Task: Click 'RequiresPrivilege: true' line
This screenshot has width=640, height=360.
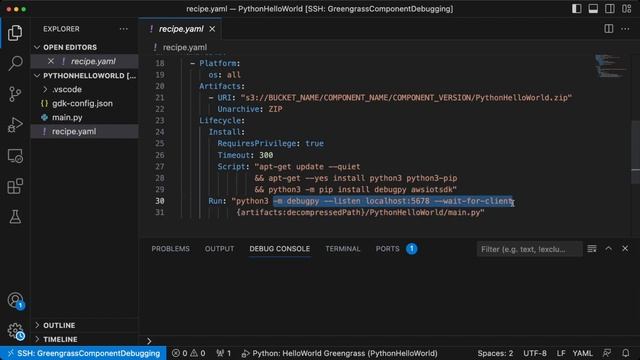Action: coord(271,143)
